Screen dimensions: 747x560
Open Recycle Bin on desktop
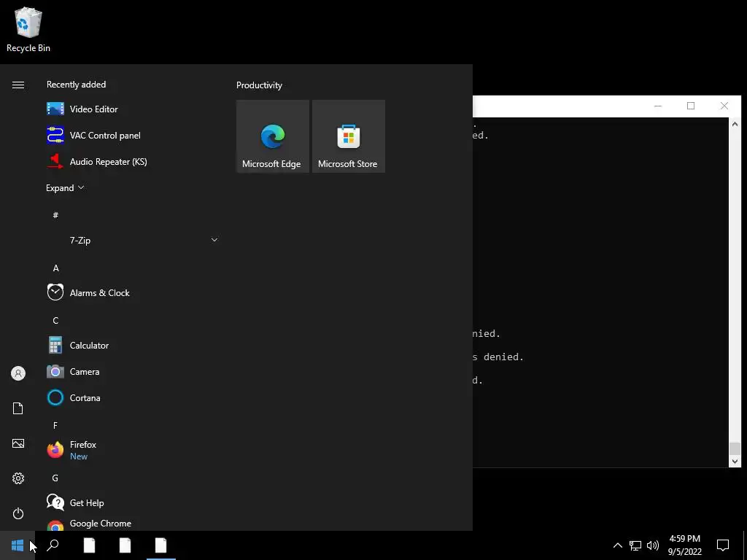tap(28, 29)
